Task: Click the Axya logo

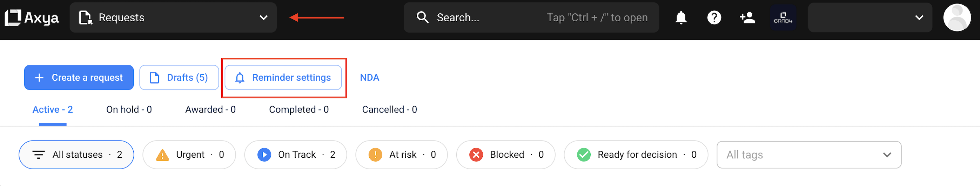Action: click(32, 17)
